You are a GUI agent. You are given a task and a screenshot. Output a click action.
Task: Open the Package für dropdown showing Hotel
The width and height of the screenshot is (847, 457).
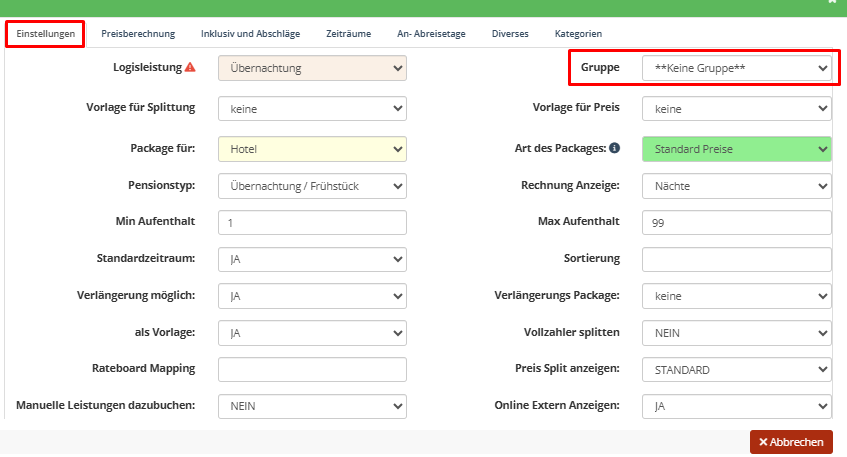click(x=312, y=149)
